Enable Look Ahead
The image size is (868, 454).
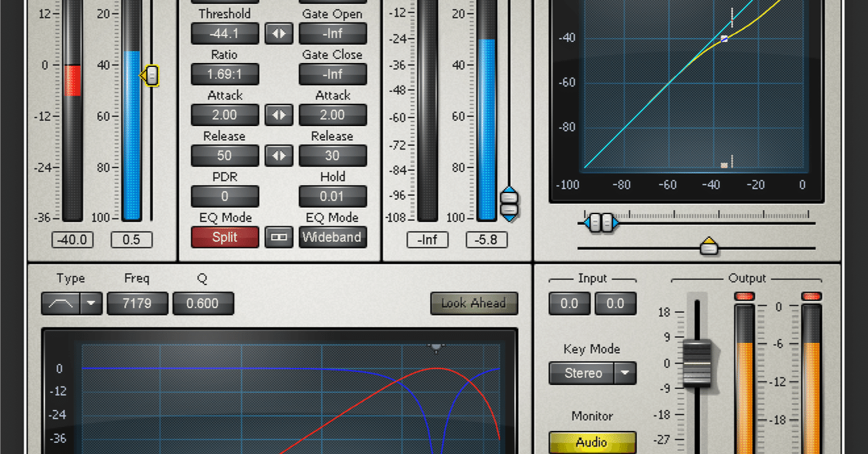[474, 304]
